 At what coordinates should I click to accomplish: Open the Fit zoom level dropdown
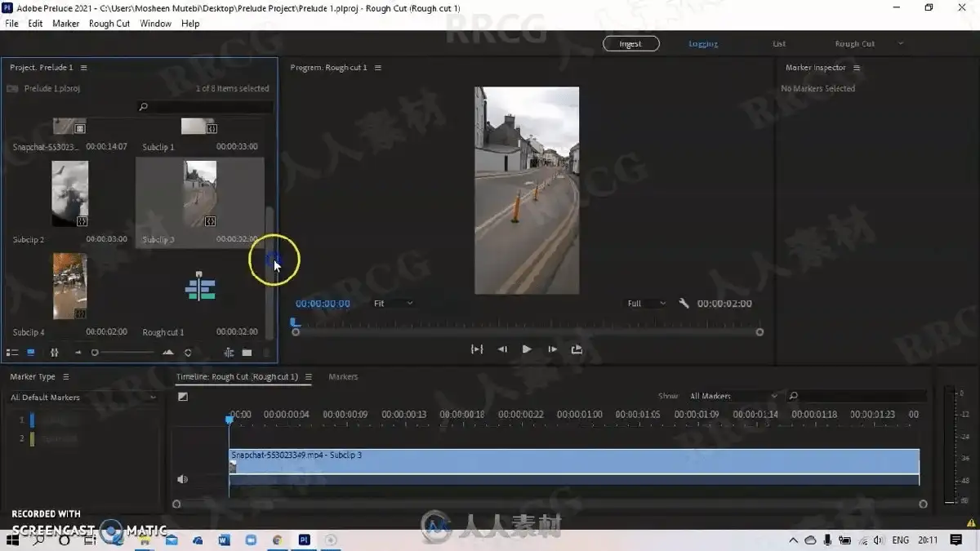393,304
